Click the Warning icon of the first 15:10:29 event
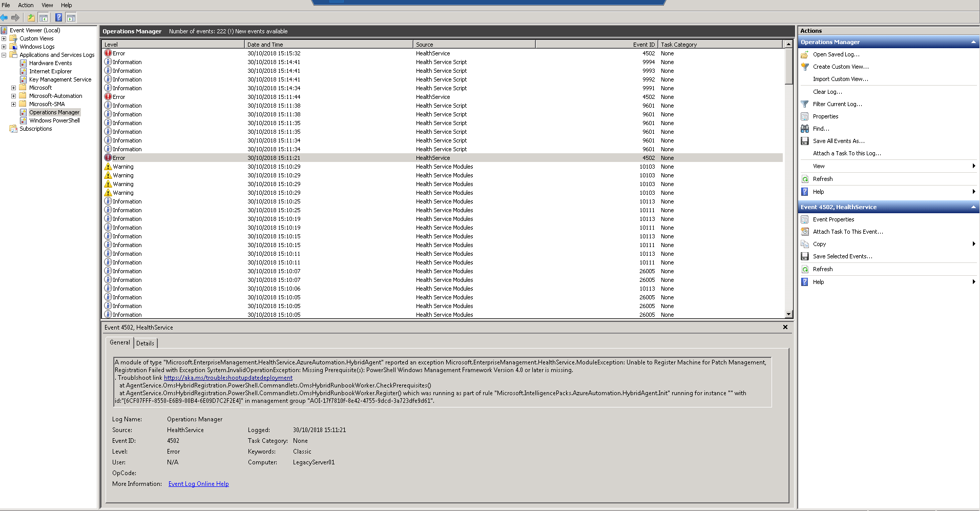 click(108, 167)
